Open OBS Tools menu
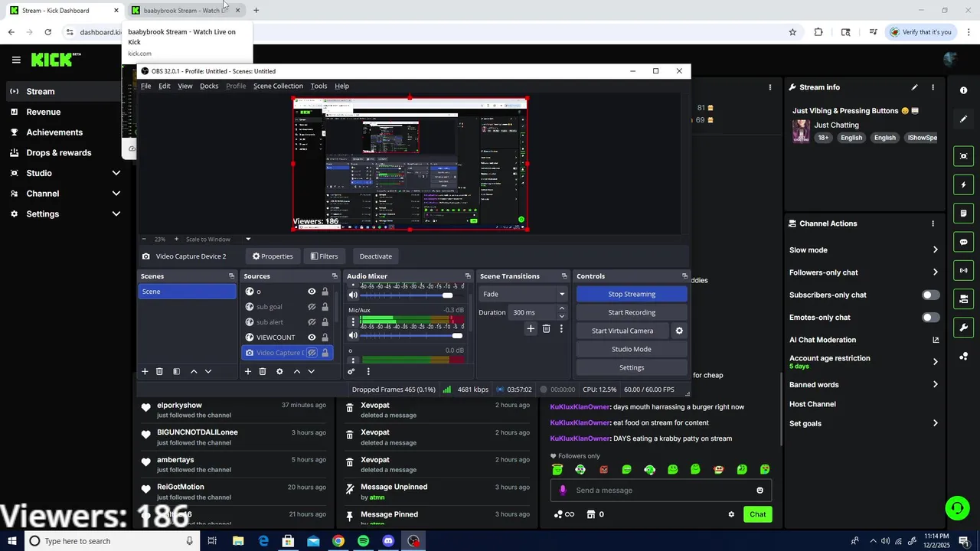 pyautogui.click(x=318, y=86)
